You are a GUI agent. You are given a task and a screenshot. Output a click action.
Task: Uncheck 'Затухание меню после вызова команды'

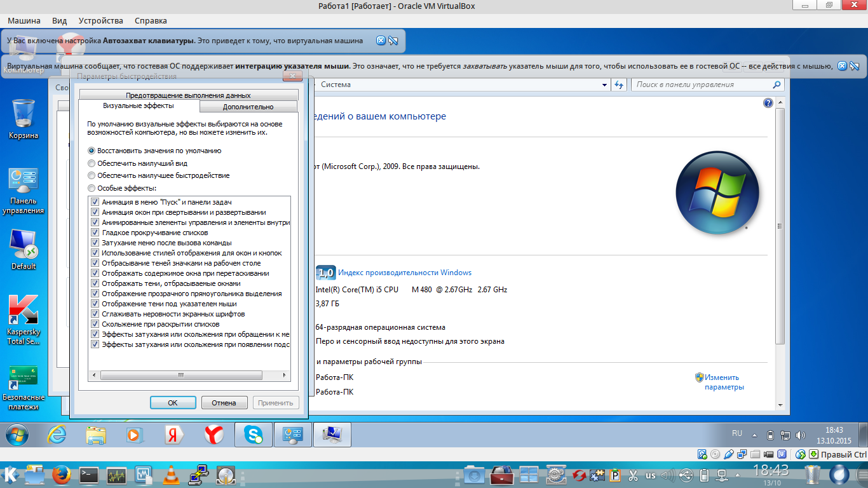[95, 243]
